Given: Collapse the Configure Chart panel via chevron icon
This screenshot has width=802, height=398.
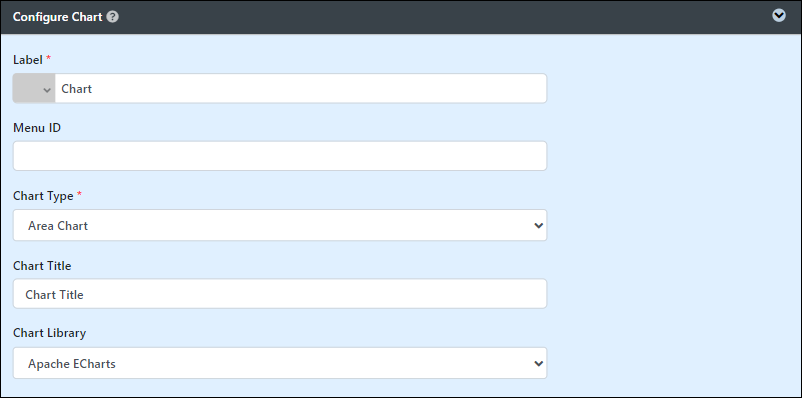Looking at the screenshot, I should [x=778, y=16].
